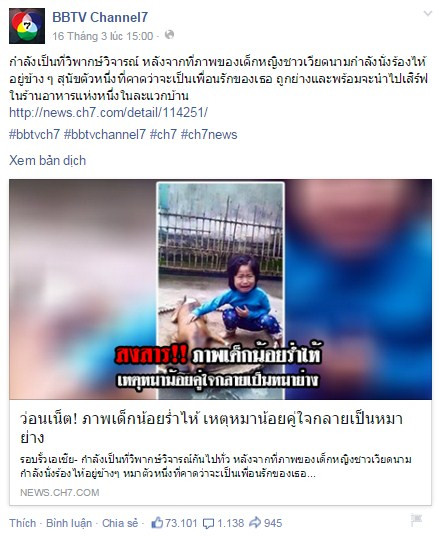This screenshot has width=439, height=536.
Task: Select the #ch7news hashtag
Action: point(209,134)
